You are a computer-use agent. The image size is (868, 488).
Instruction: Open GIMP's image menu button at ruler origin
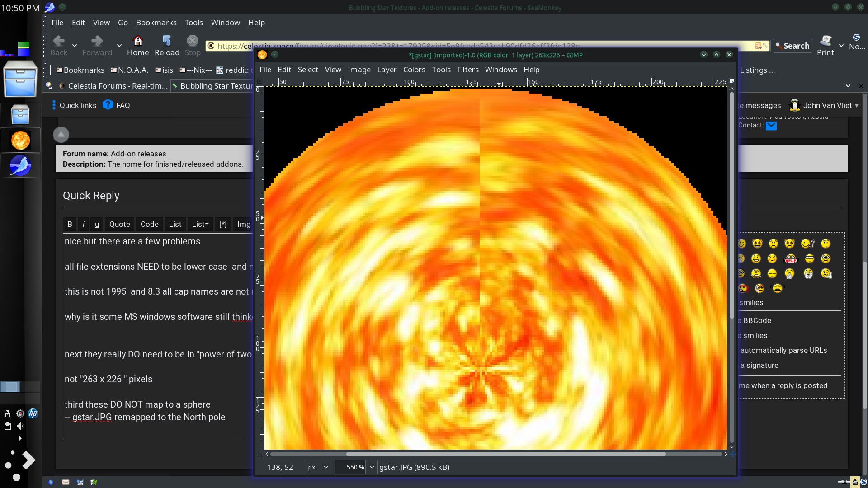pyautogui.click(x=259, y=81)
